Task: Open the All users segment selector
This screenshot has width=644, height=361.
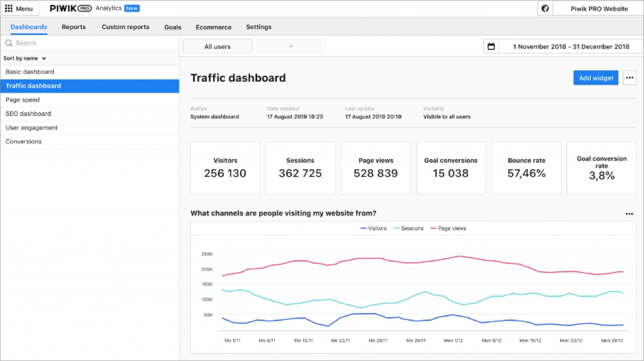Action: click(x=217, y=46)
